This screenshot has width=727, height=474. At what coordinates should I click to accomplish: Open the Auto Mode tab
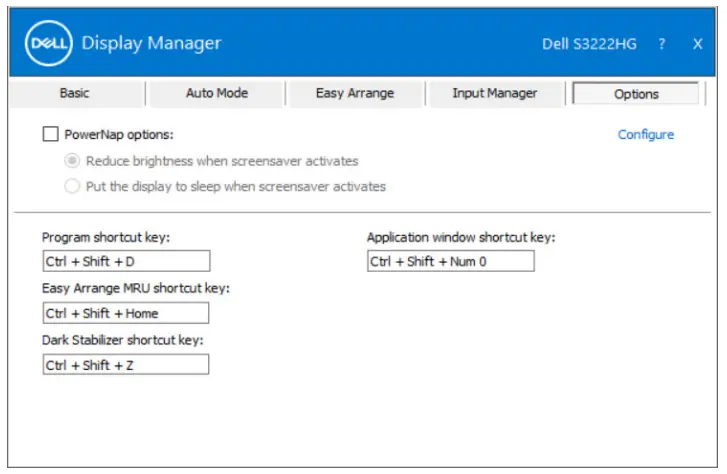tap(217, 93)
